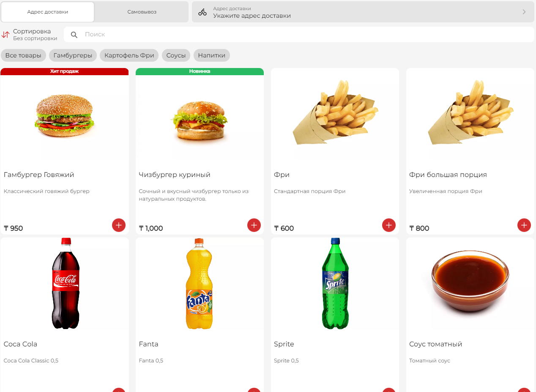Filter by Картофель Фри category
536x392 pixels.
129,55
